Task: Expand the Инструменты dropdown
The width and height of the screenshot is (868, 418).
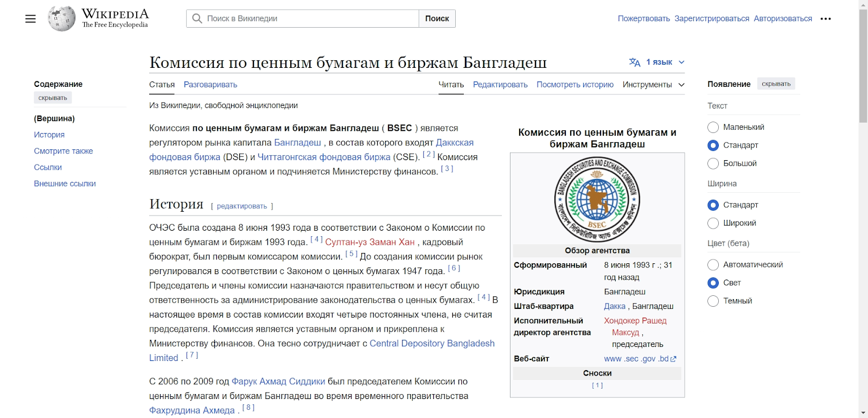Action: pos(653,85)
